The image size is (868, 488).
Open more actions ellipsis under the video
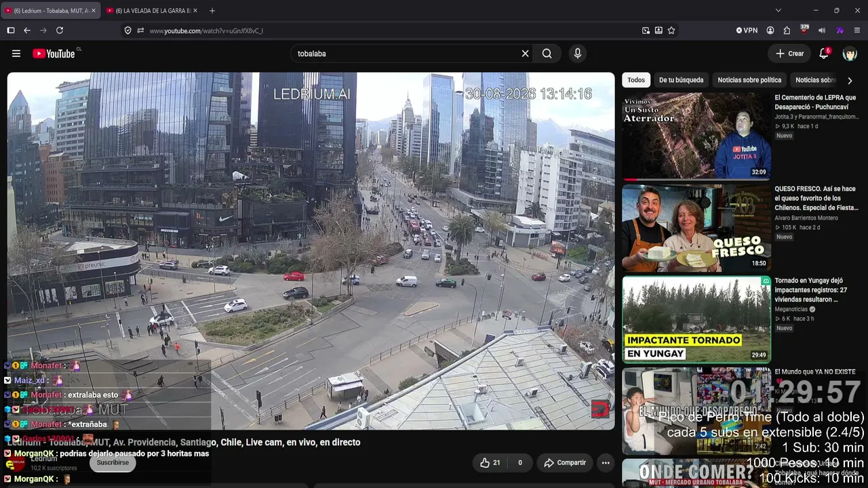(606, 463)
